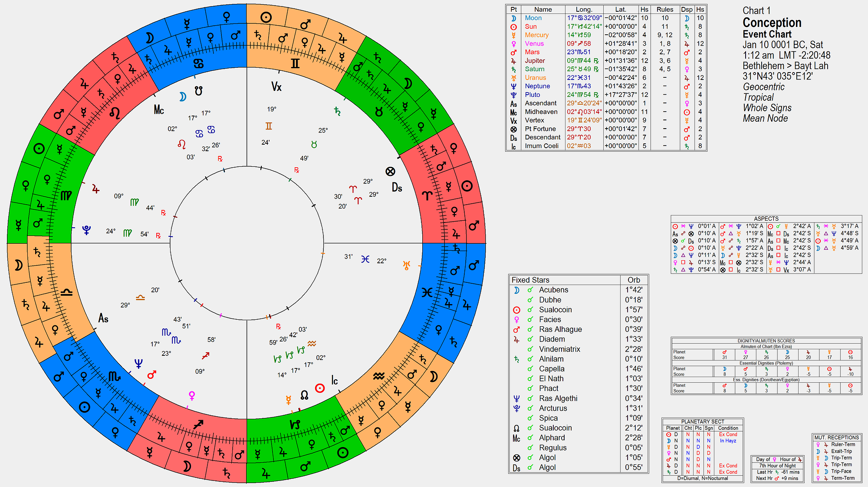
Task: Click the blue Neptune glyph in the wheel
Action: [138, 363]
